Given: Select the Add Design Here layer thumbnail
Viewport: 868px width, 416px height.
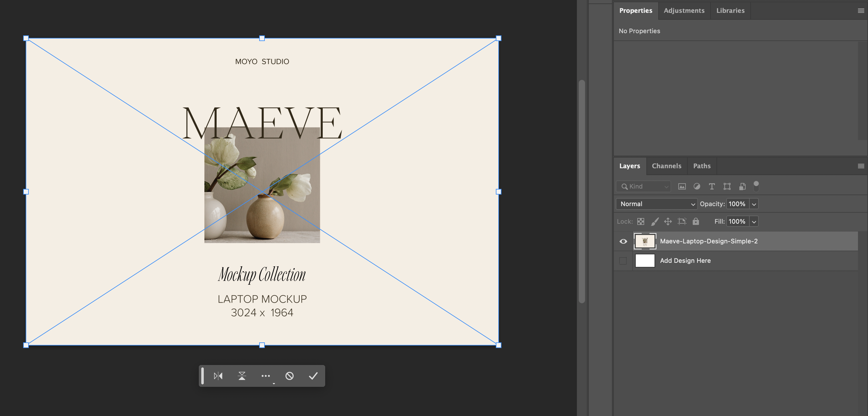Looking at the screenshot, I should pyautogui.click(x=645, y=261).
